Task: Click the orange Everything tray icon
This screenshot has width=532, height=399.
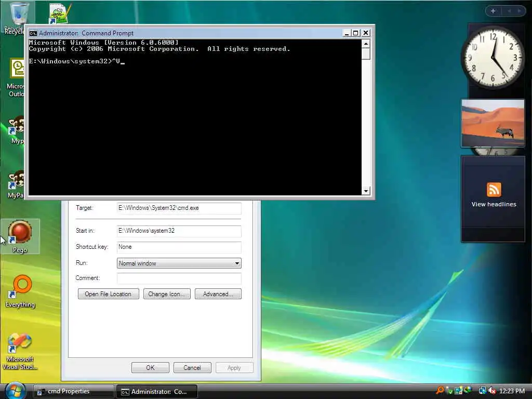Action: click(440, 391)
